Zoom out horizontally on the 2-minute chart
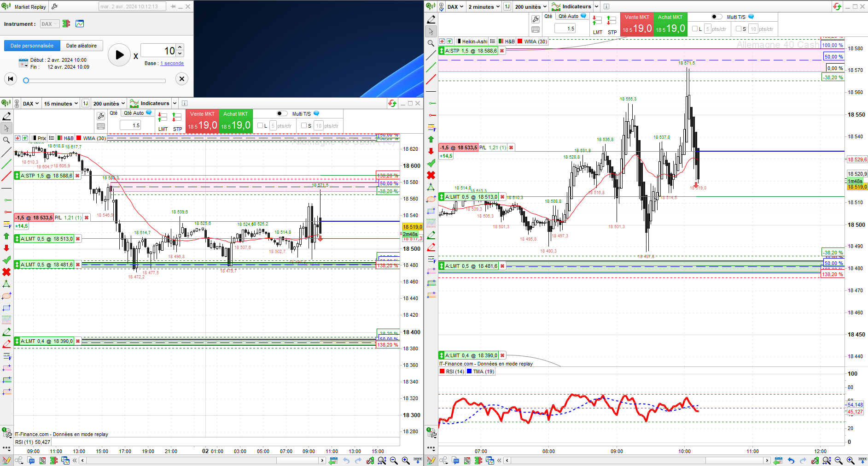Viewport: 868px width, 466px height. point(839,460)
